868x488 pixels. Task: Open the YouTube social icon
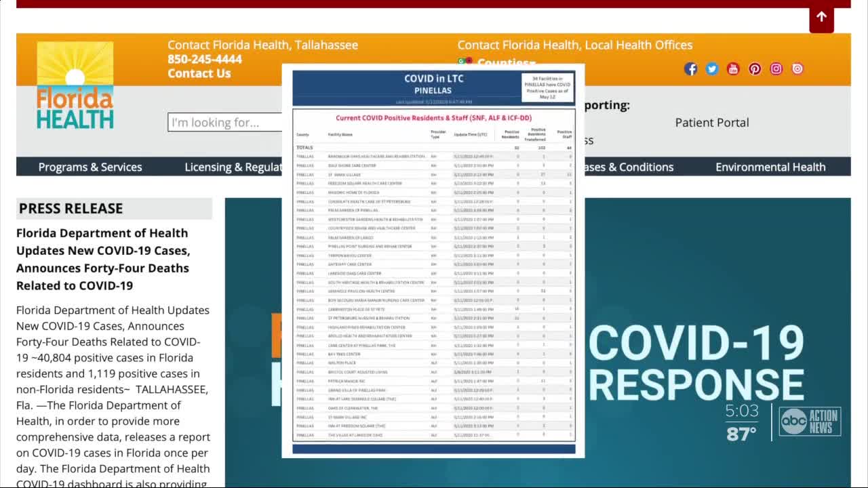[x=733, y=68]
